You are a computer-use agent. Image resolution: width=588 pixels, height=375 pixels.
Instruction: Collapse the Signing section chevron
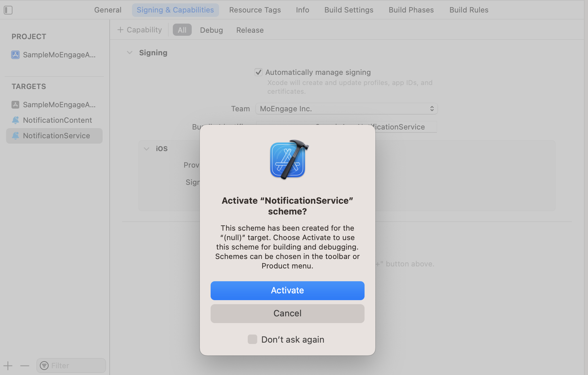[130, 53]
